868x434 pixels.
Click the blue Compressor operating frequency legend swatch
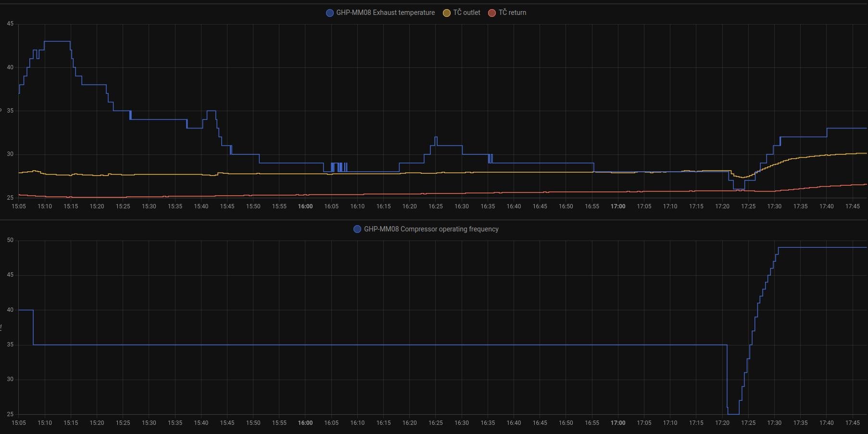click(x=357, y=229)
